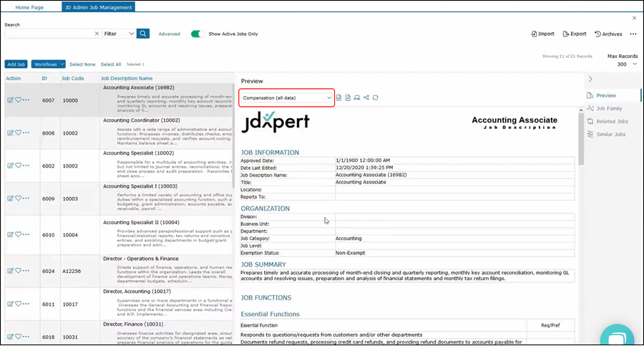This screenshot has height=346, width=644.
Task: Edit the Accounting Associate job row
Action: 10,101
